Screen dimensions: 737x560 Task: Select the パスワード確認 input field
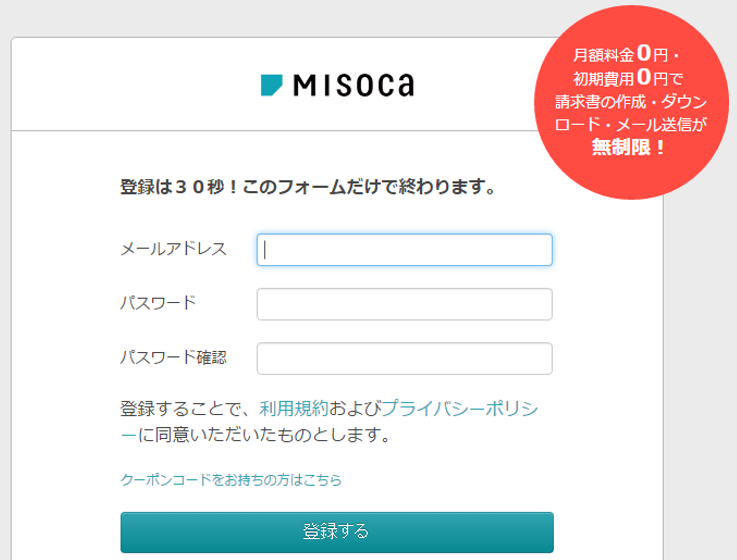coord(404,359)
